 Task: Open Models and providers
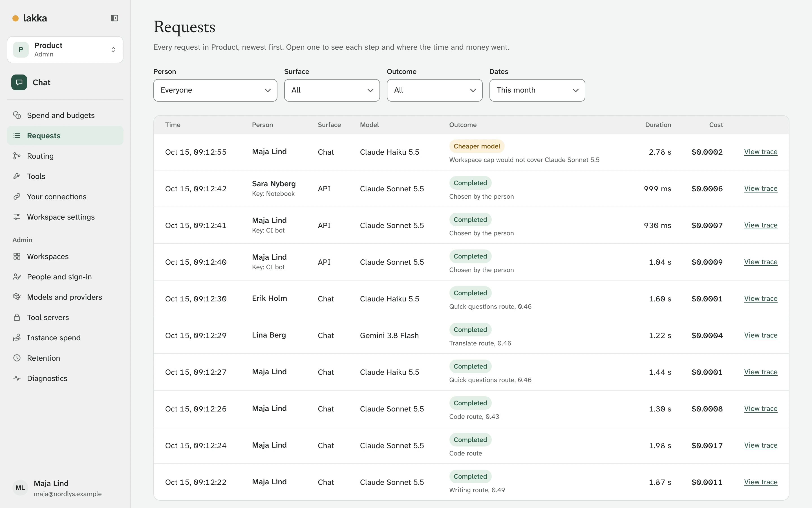(65, 297)
